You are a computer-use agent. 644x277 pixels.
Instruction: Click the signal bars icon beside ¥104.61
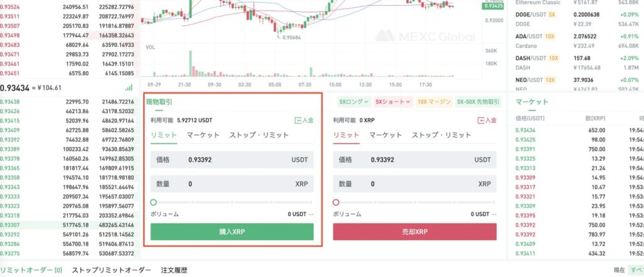point(129,88)
